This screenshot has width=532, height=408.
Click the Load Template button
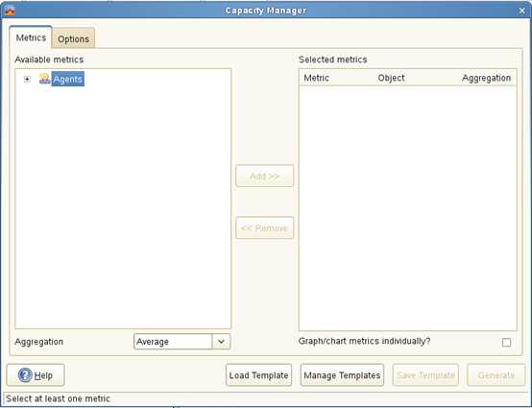(x=259, y=375)
